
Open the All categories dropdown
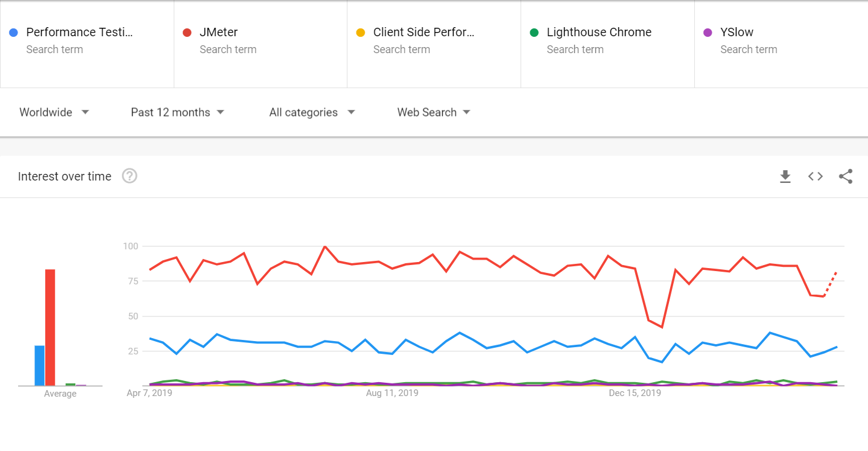[311, 112]
